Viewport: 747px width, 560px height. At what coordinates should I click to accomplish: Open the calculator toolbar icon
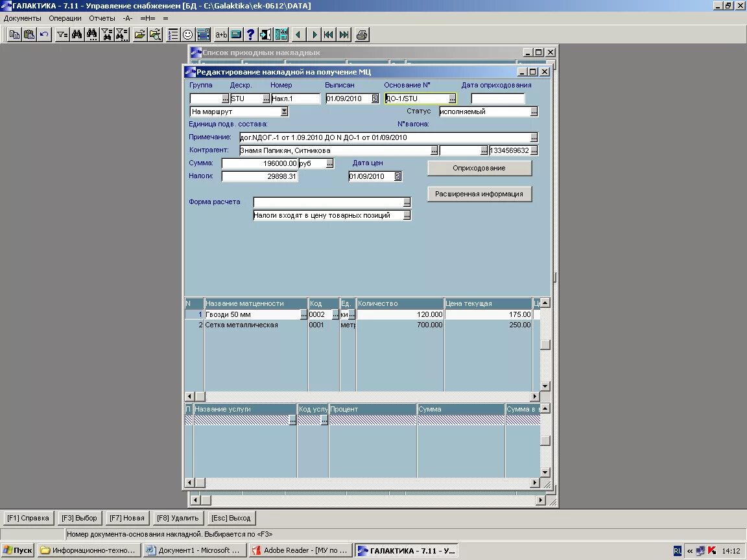click(x=236, y=34)
